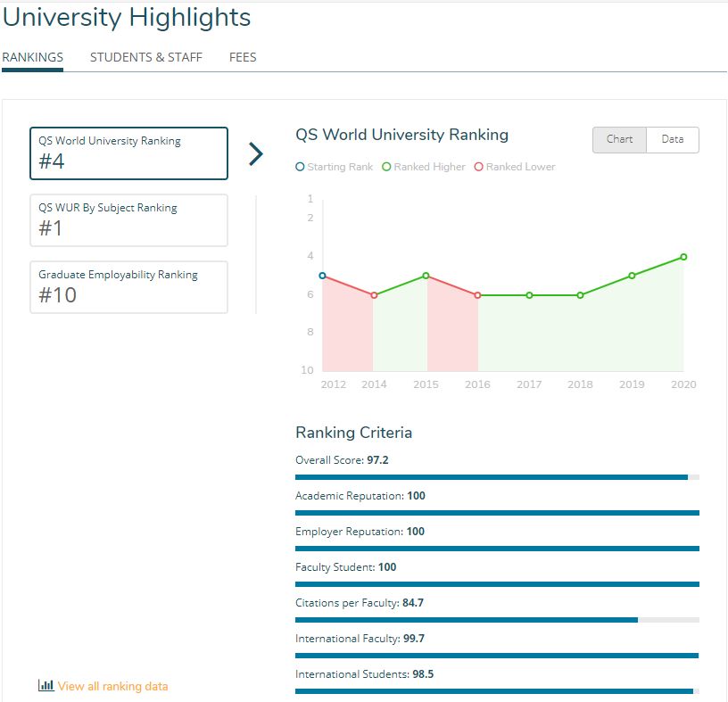Switch to the Data view
Image resolution: width=728 pixels, height=702 pixels.
(x=673, y=139)
